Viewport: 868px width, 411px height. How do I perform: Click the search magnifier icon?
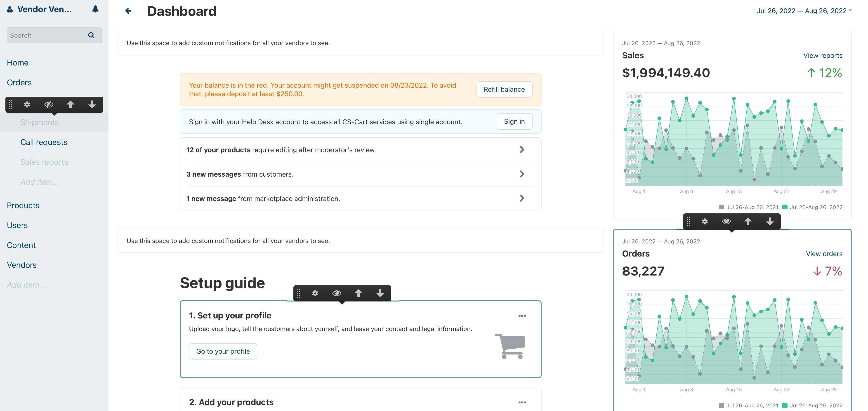pyautogui.click(x=91, y=35)
